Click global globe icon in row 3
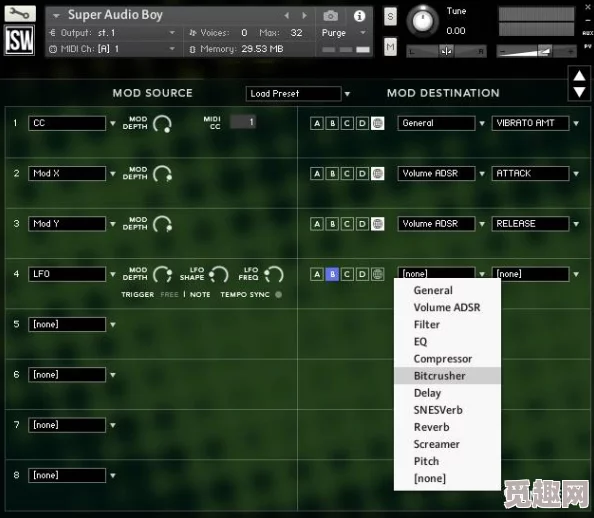Viewport: 594px width, 518px height. click(377, 224)
